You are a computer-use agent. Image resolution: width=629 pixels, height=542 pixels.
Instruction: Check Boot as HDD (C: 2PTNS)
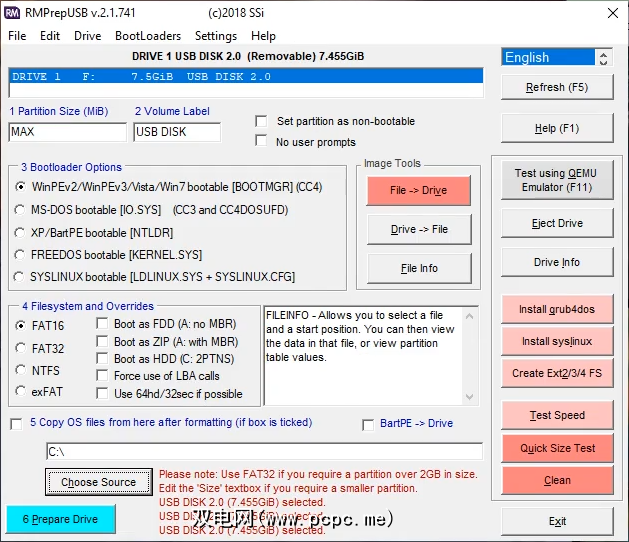(x=103, y=358)
